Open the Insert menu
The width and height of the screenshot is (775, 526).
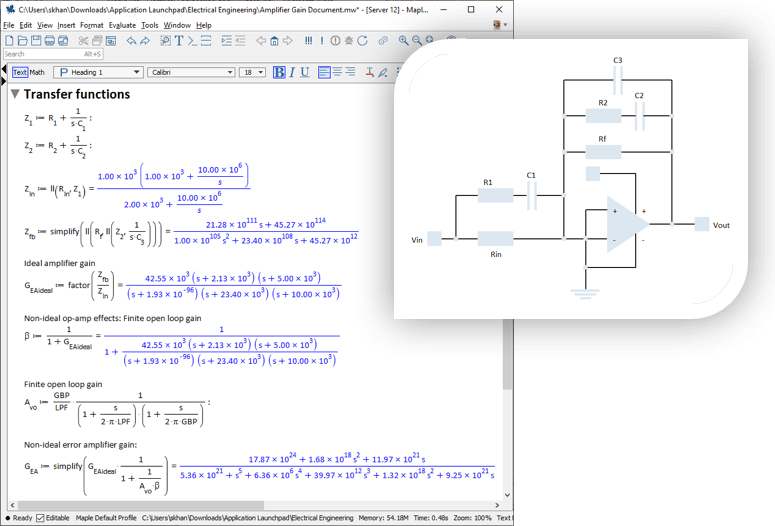pyautogui.click(x=66, y=25)
